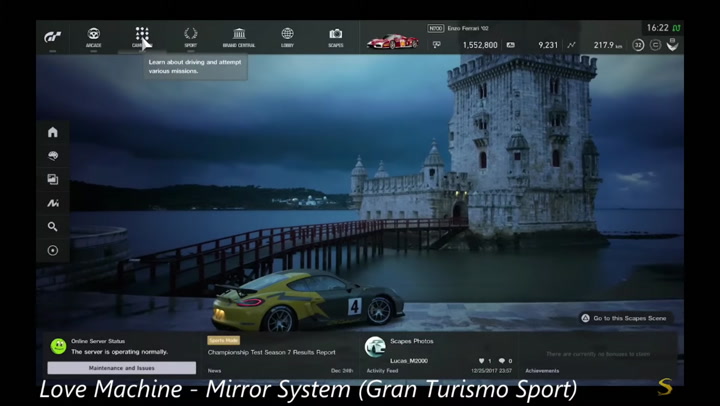720x406 pixels.
Task: Click the Maintenance and Issues button
Action: coord(122,368)
